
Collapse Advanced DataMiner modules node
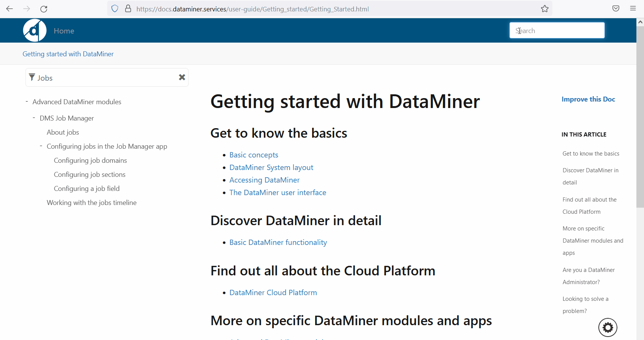(x=27, y=102)
